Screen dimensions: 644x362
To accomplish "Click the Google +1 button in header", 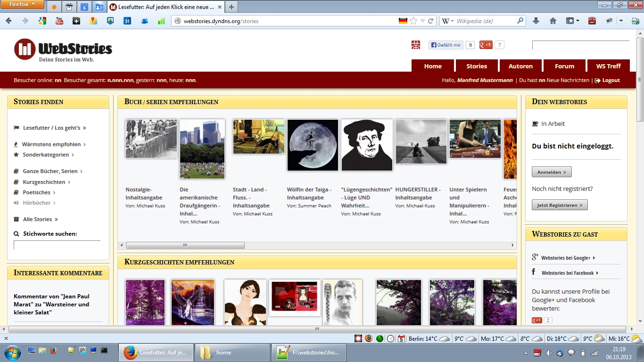I will 486,45.
